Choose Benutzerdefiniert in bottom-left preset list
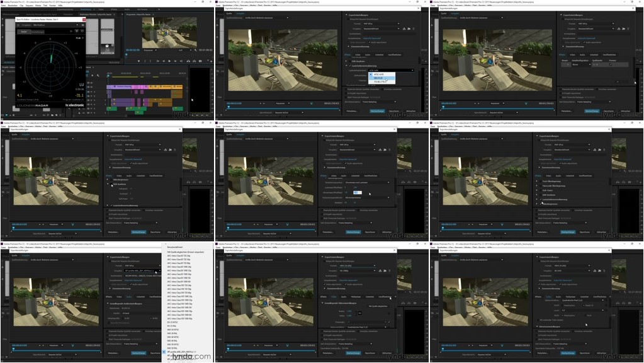644x363 pixels. 175,248
